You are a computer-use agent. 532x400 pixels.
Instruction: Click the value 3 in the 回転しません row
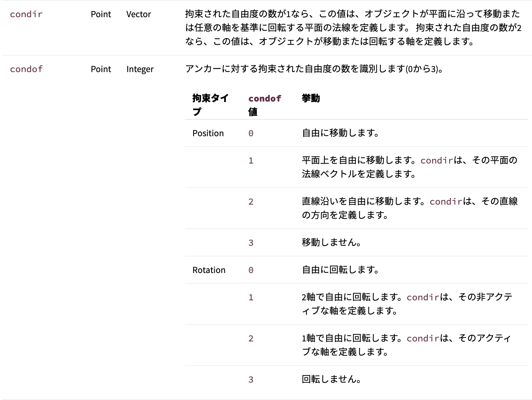click(250, 379)
